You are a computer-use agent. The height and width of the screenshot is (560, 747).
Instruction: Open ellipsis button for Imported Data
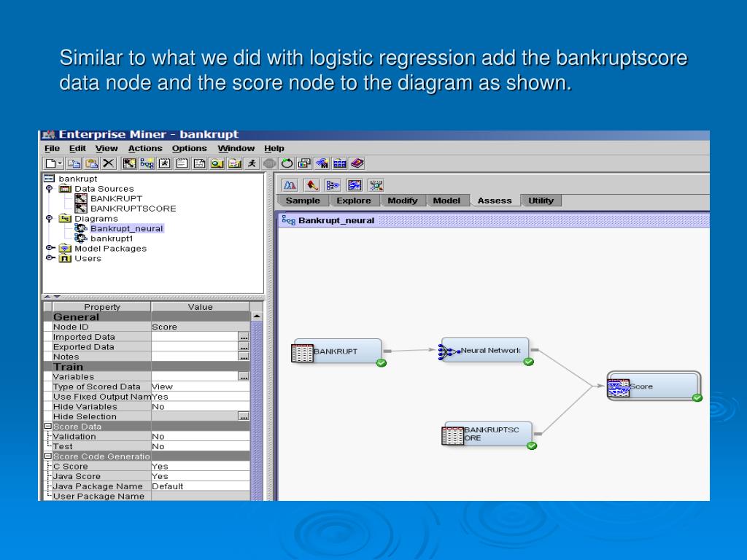244,337
